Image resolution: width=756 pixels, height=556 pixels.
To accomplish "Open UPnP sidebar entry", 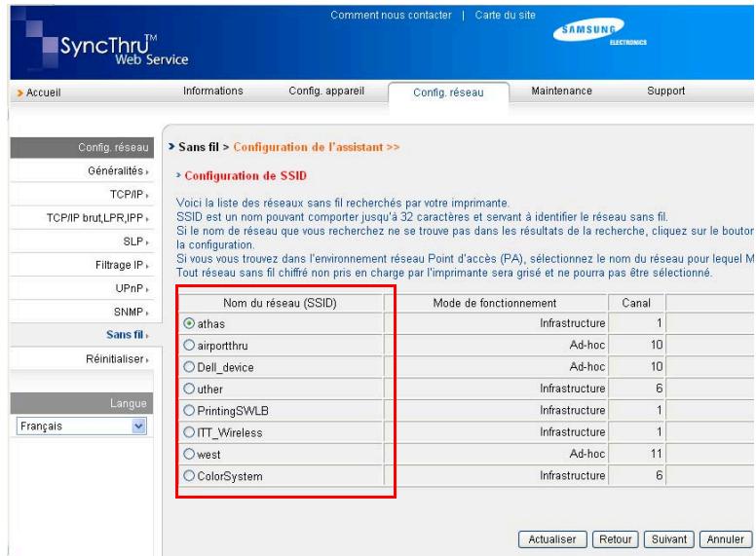I will tap(132, 288).
